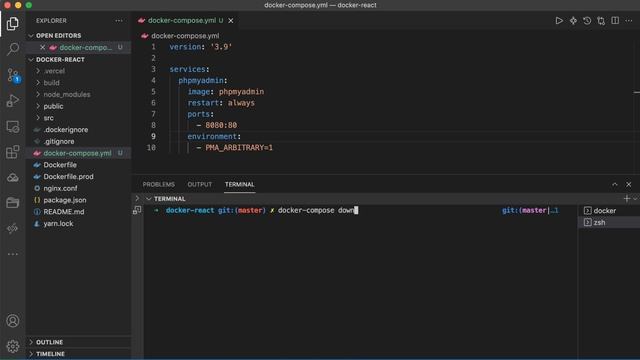Collapse the DOCKER-REACT folder section
The width and height of the screenshot is (640, 360).
60,60
